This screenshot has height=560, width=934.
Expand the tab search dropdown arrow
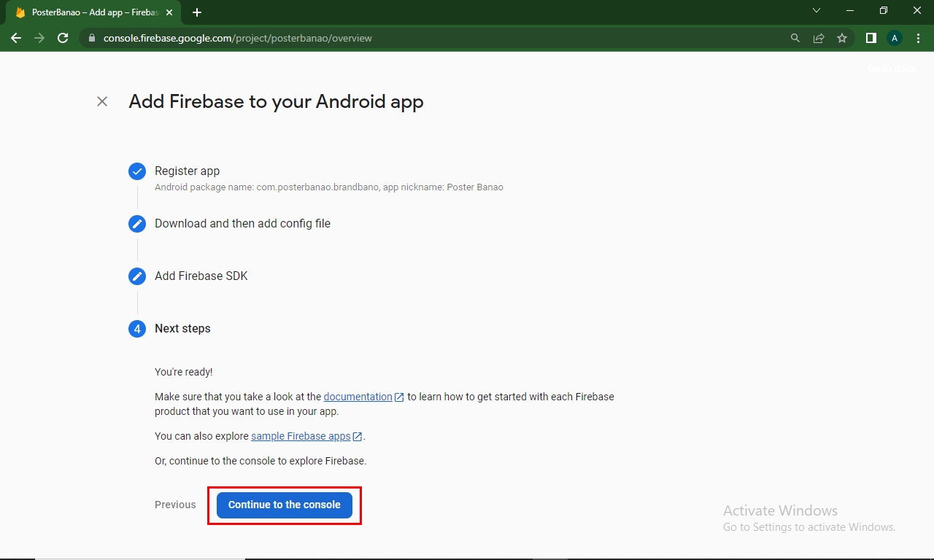[x=817, y=11]
